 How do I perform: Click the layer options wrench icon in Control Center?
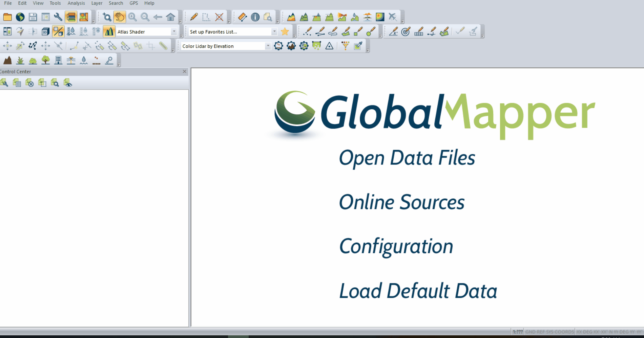pyautogui.click(x=4, y=83)
